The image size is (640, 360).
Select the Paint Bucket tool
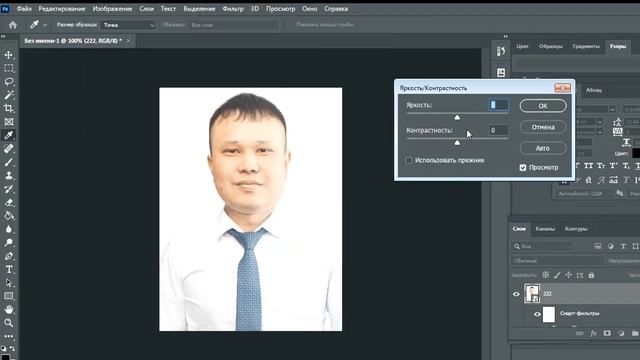click(9, 216)
